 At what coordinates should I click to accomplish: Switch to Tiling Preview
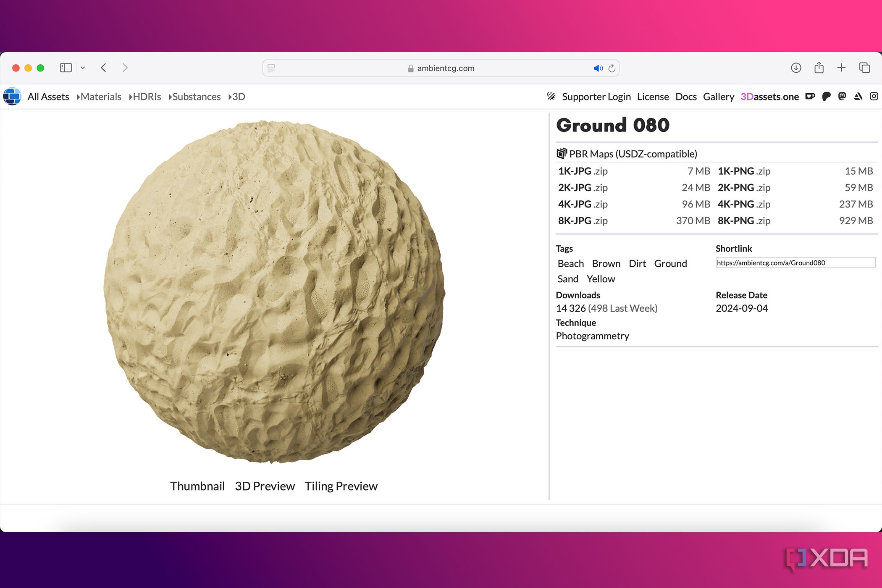pos(341,486)
